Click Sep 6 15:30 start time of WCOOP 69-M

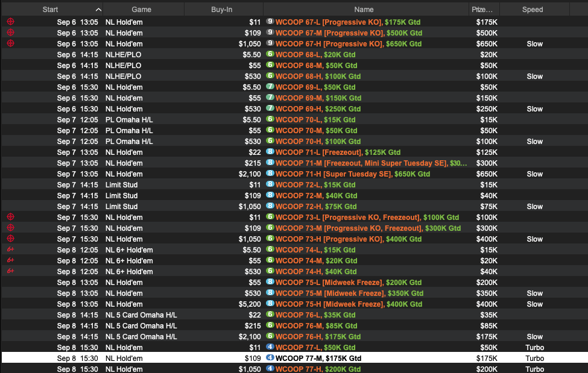coord(78,98)
